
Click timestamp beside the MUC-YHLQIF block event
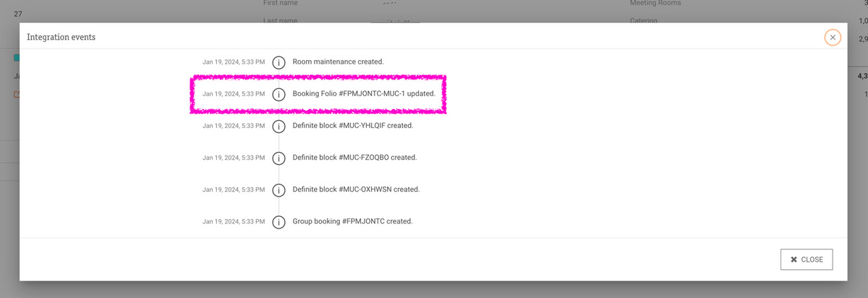234,126
